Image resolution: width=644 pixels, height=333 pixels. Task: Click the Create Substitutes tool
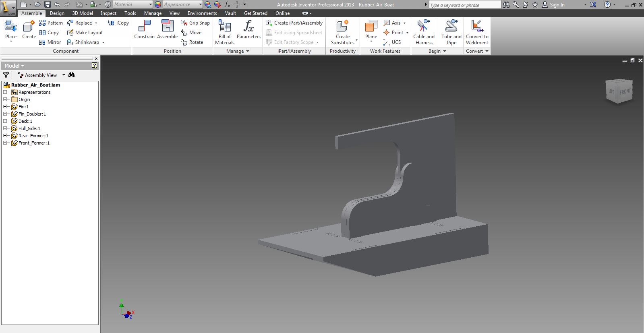tap(343, 32)
